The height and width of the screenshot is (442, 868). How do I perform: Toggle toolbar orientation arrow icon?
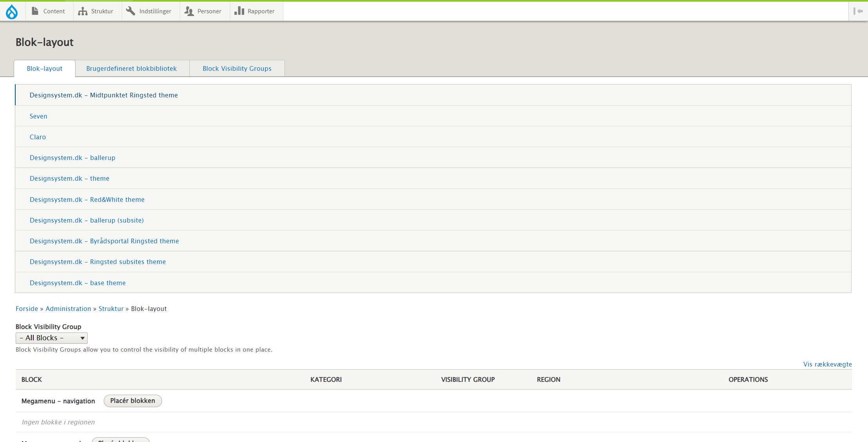[858, 11]
